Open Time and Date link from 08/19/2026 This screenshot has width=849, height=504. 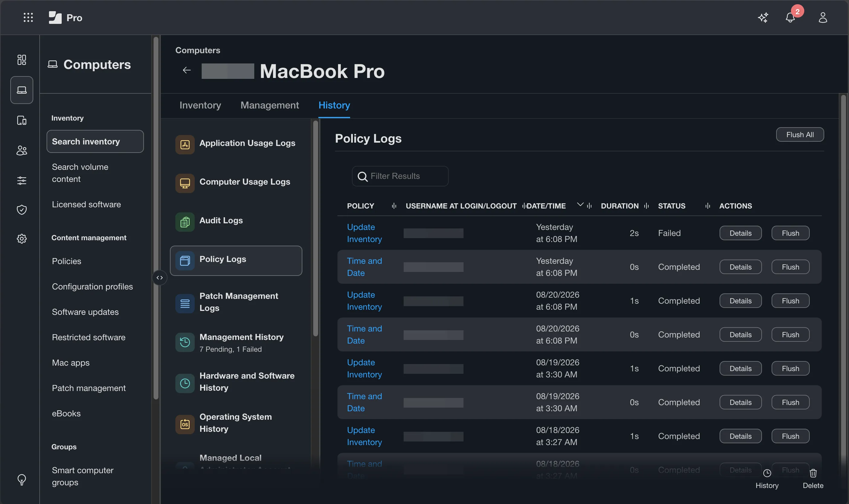[364, 402]
